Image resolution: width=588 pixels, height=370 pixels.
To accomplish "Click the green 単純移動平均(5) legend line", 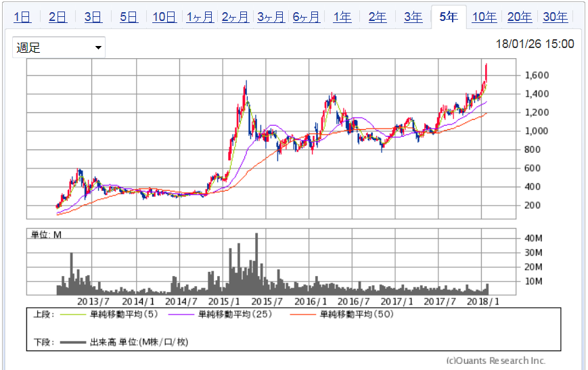I will [73, 314].
